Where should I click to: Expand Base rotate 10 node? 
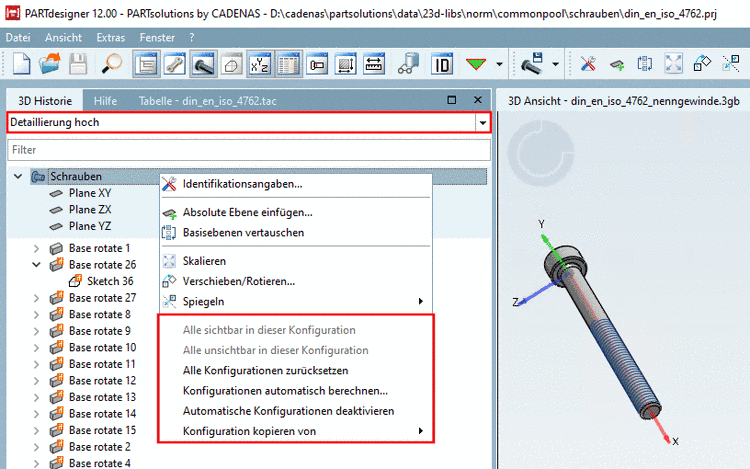coord(36,348)
